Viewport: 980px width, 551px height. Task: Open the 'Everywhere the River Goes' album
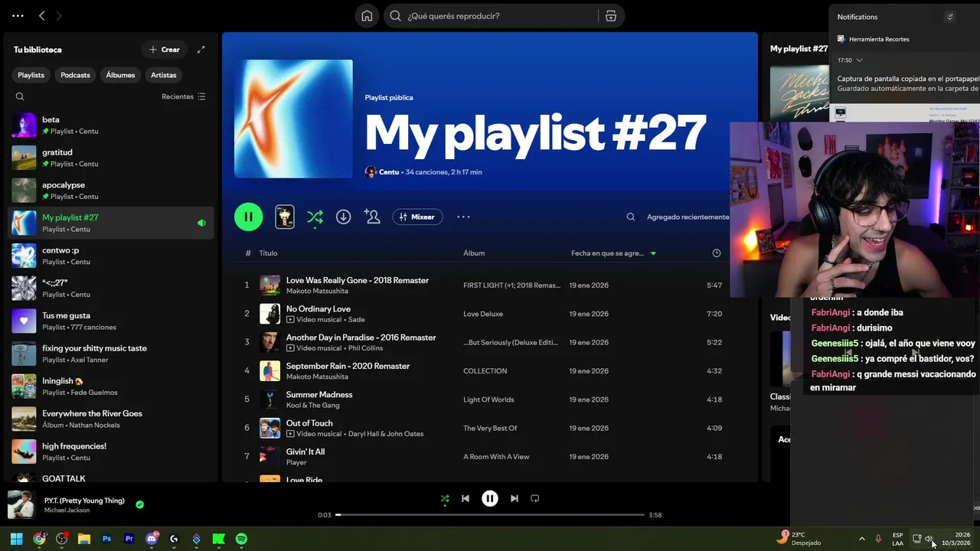(111, 419)
